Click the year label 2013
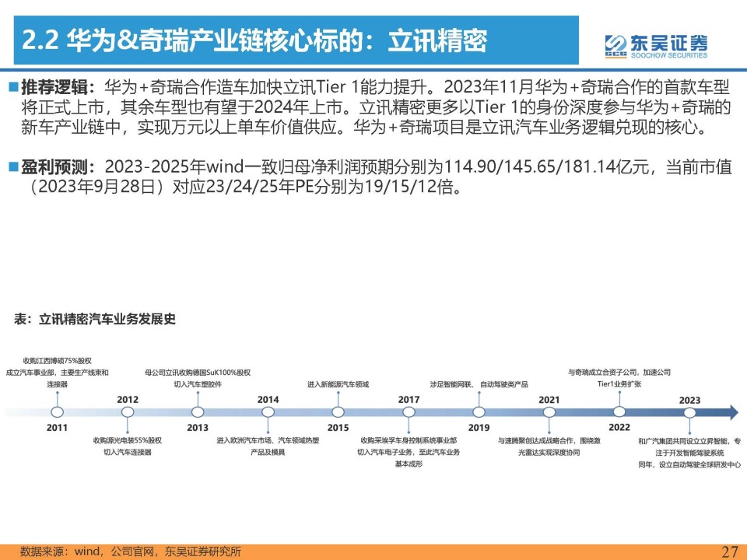Image resolution: width=747 pixels, height=560 pixels. coord(198,428)
